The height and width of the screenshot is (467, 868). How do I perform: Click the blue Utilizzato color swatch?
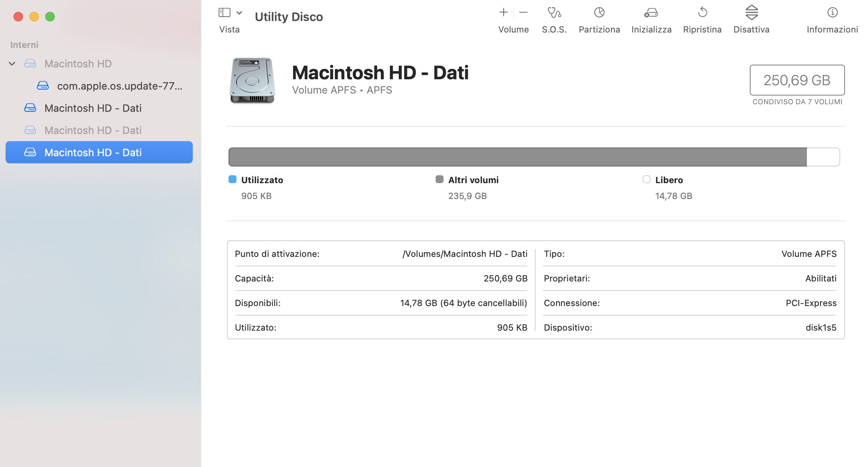pos(232,179)
